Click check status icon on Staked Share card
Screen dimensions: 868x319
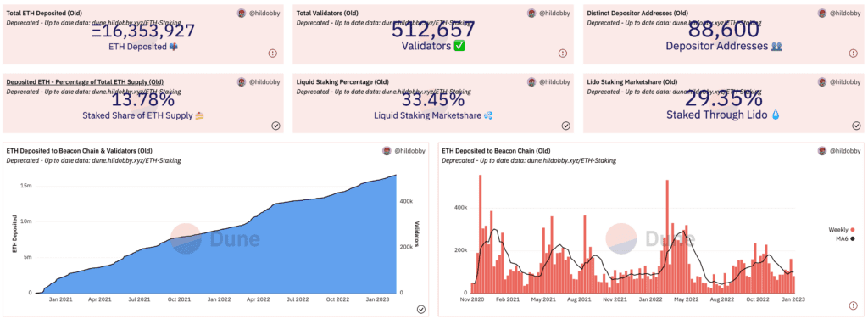[x=275, y=126]
